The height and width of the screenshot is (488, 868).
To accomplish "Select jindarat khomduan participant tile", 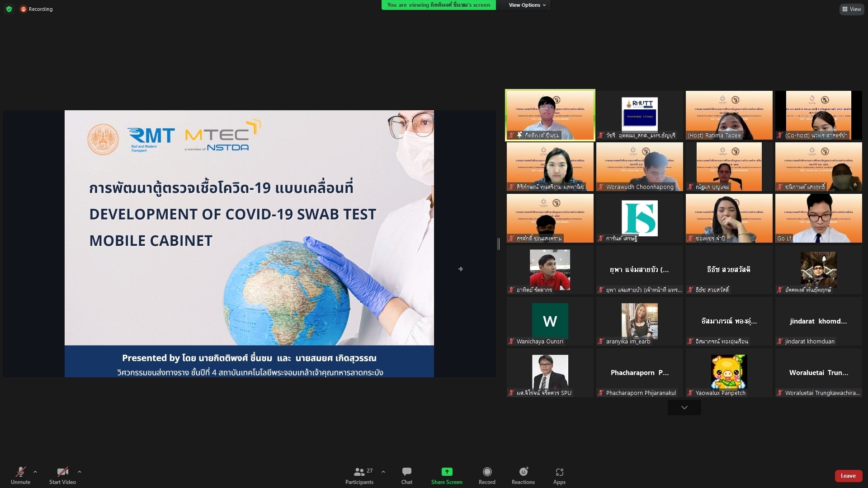I will (819, 321).
